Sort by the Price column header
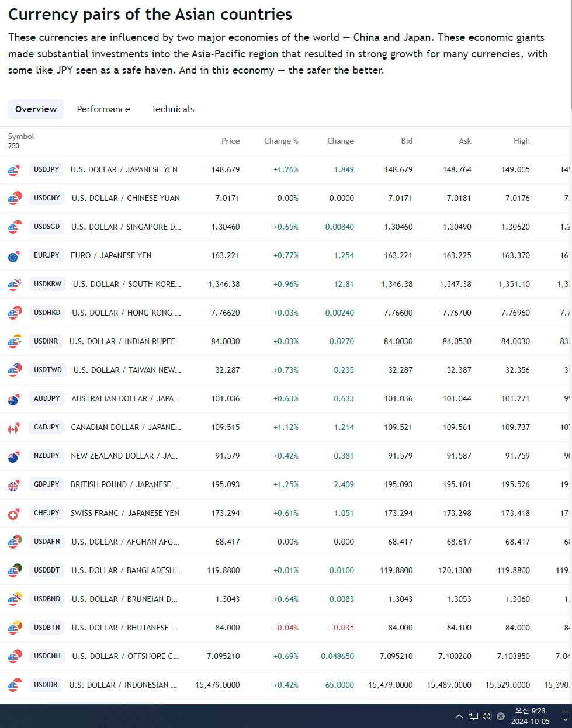This screenshot has height=728, width=572. coord(231,141)
